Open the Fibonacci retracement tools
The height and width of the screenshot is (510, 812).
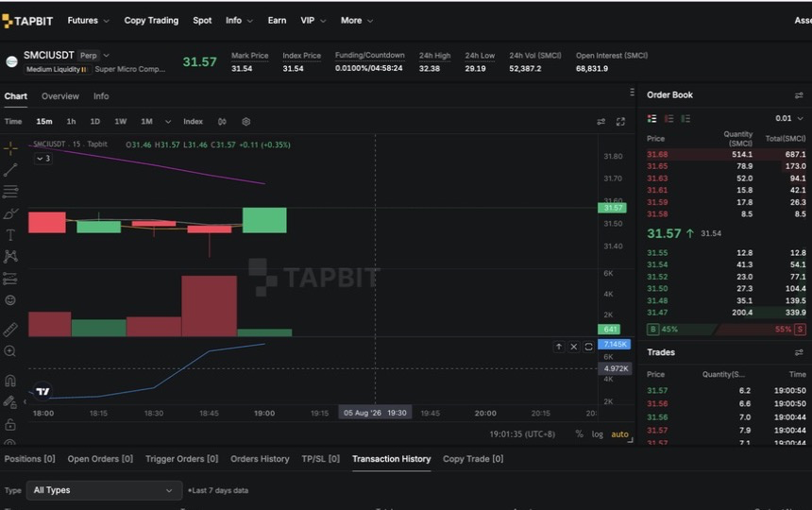click(x=10, y=191)
